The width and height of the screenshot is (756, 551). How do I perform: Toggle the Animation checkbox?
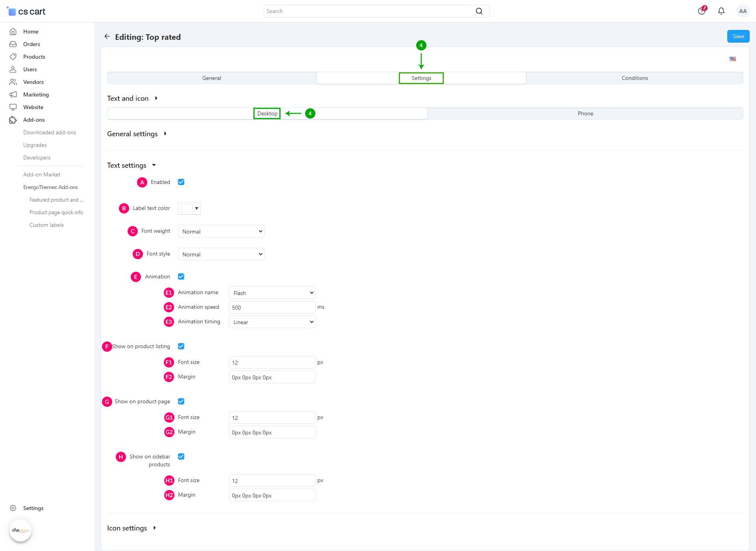click(181, 276)
